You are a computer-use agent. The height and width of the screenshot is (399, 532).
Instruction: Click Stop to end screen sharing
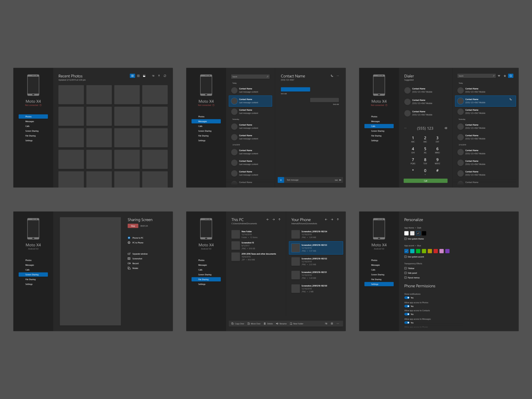click(133, 226)
